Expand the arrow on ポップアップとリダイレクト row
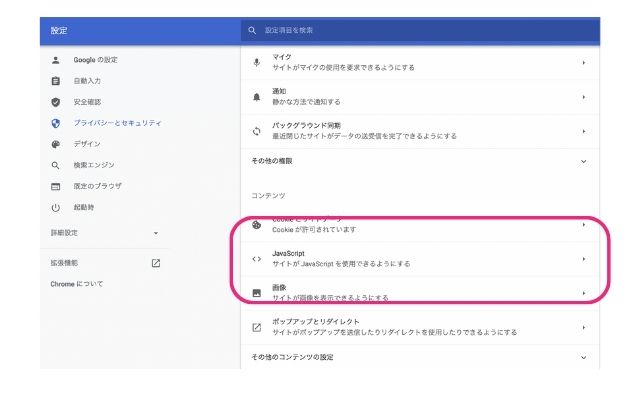 pos(584,328)
